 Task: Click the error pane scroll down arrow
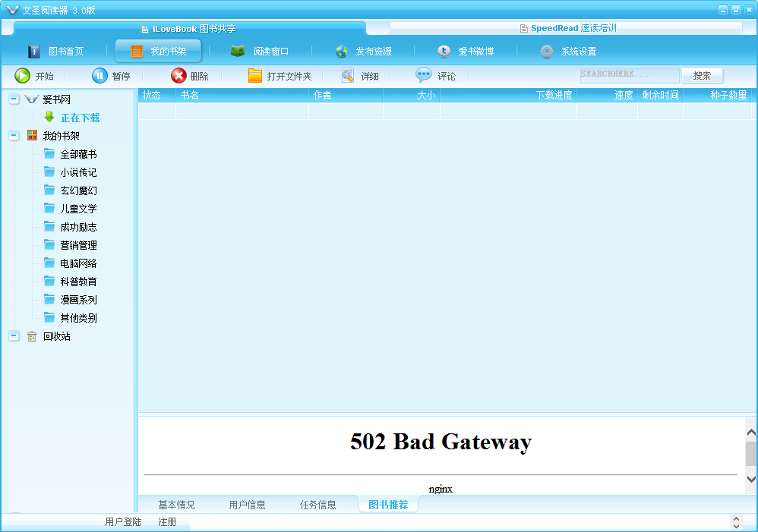tap(751, 479)
